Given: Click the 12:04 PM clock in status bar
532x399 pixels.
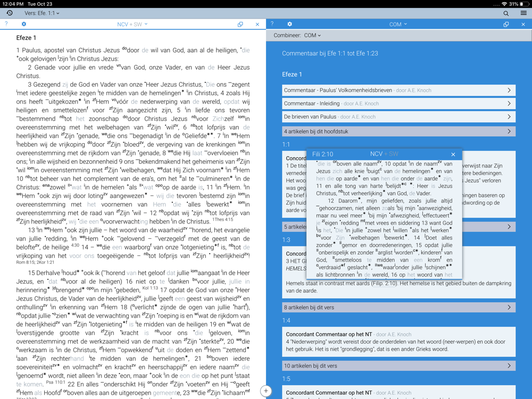Looking at the screenshot, I should tap(13, 4).
